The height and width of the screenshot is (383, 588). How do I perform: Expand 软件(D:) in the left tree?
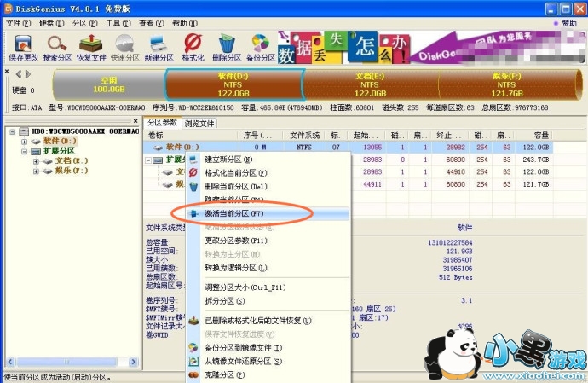pos(24,142)
